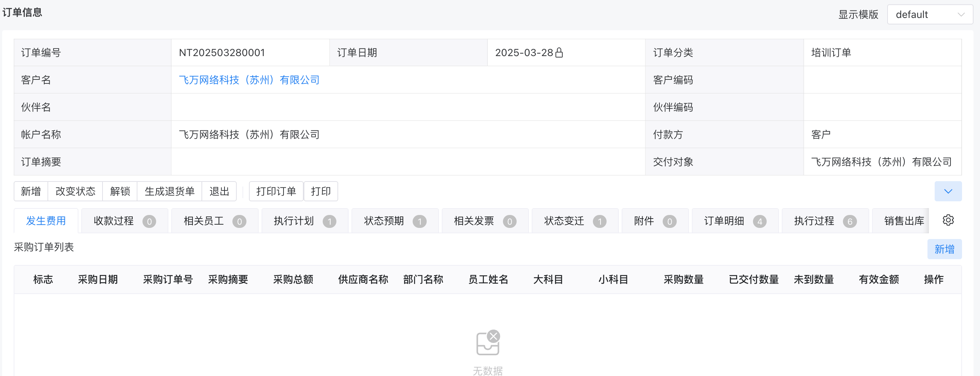Screen dimensions: 980x376
Task: Go to the 订单明细 tab
Action: (734, 221)
